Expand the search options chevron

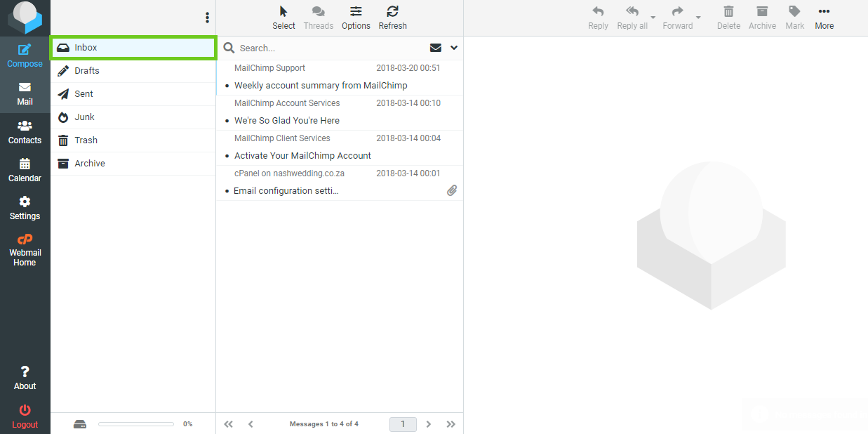(x=454, y=48)
